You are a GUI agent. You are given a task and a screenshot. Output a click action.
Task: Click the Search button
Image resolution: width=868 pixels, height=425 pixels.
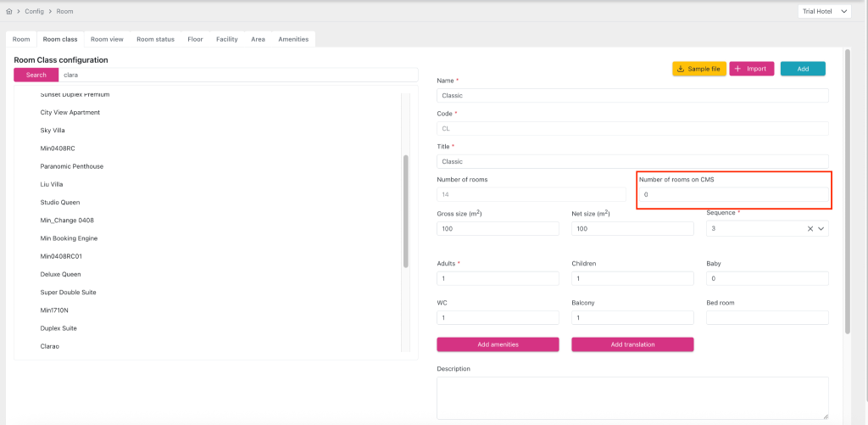[x=36, y=75]
